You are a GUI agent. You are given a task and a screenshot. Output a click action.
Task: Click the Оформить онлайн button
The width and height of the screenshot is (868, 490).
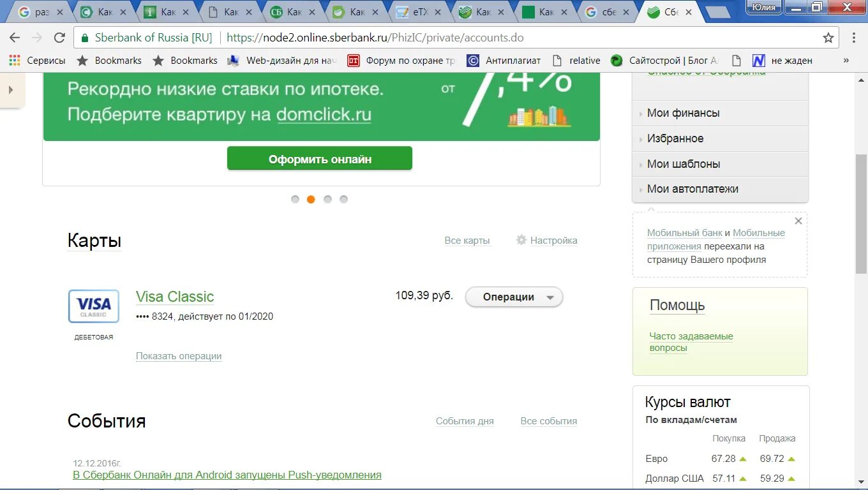coord(320,158)
